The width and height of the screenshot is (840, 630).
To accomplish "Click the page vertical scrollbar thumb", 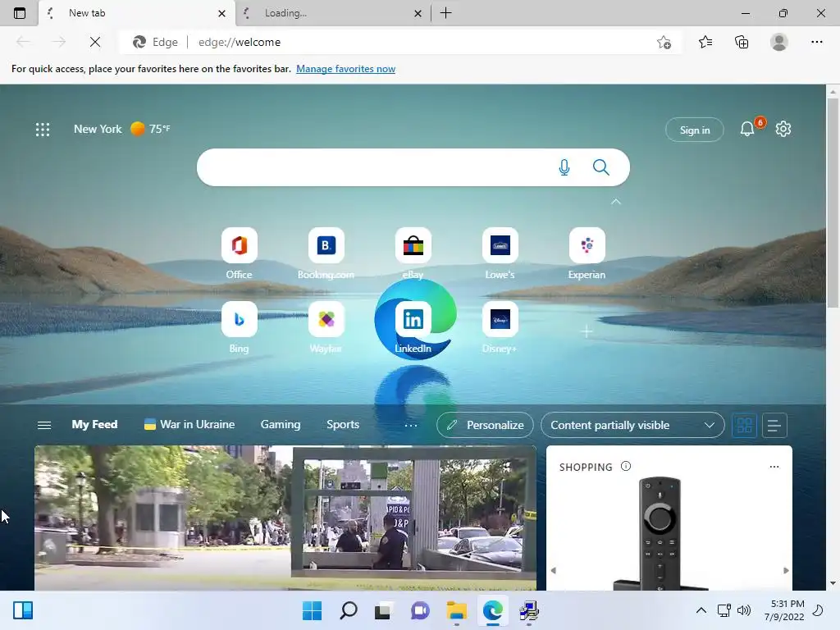I will tap(833, 203).
